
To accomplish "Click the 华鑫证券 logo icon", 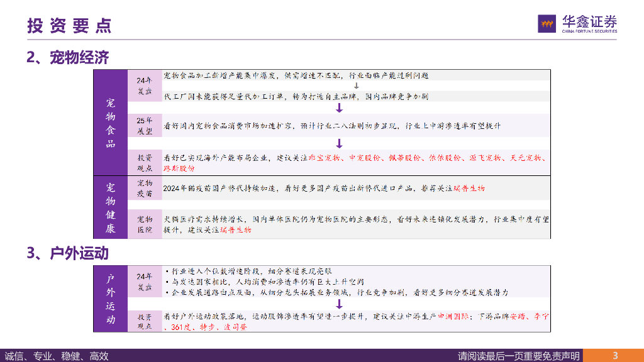I will (547, 23).
